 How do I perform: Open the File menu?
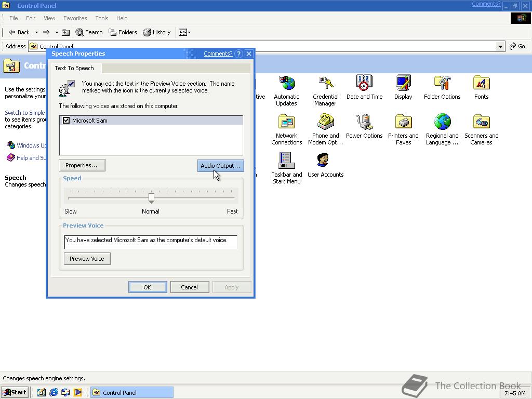pos(14,18)
